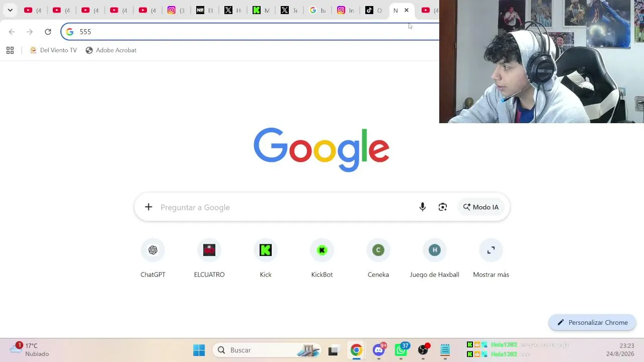Switch to the Google search tab
This screenshot has width=644, height=362.
click(317, 10)
